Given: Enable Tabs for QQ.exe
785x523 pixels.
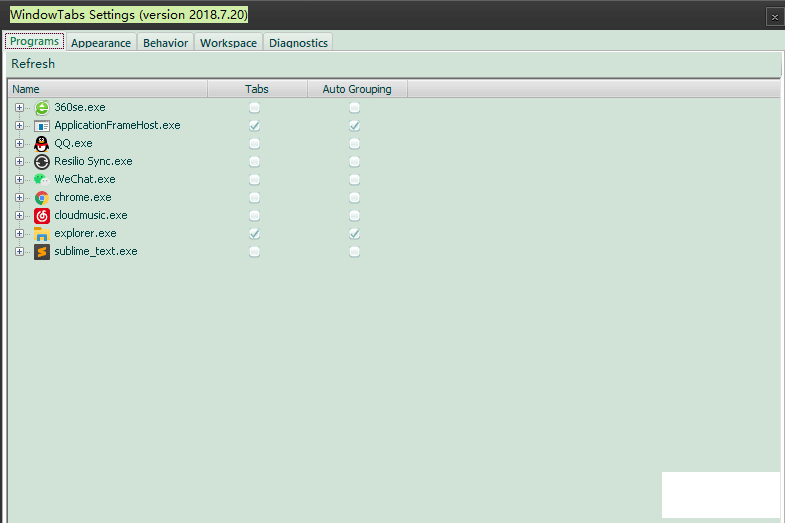Looking at the screenshot, I should point(254,144).
